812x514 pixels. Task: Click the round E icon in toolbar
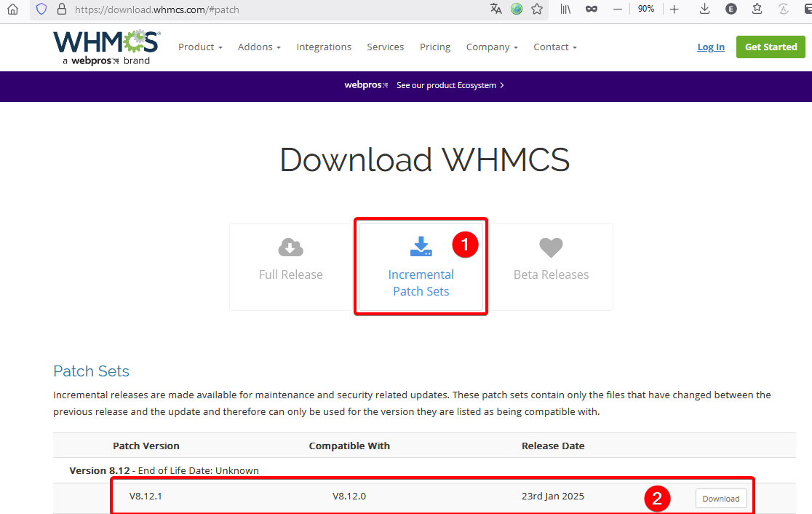click(731, 9)
